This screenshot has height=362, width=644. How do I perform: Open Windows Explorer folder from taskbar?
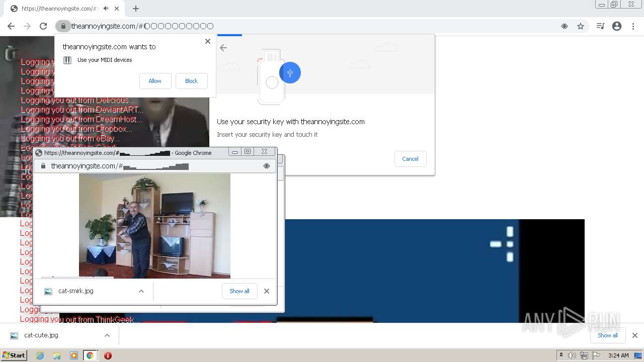pos(57,355)
